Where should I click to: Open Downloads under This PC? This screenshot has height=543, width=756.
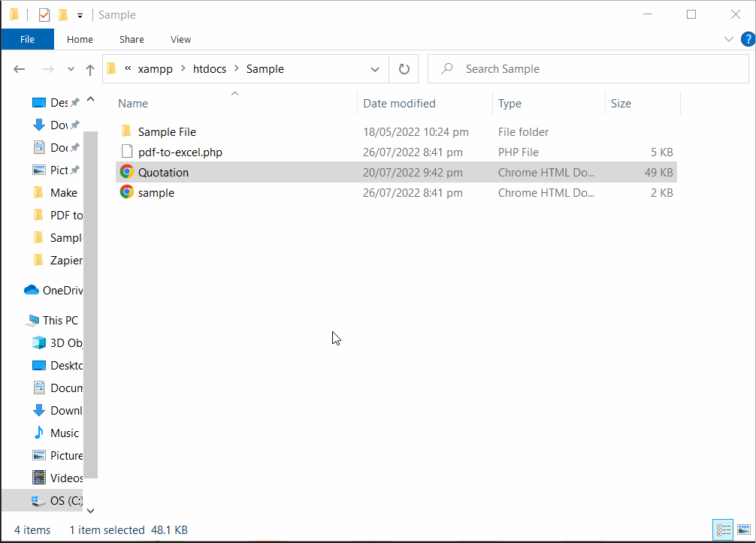pos(57,411)
